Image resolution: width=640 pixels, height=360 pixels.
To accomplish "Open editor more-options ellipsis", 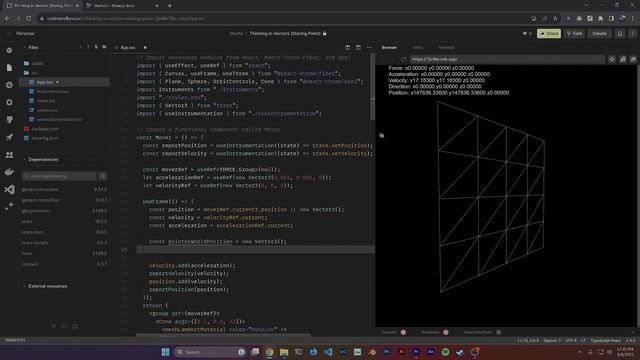I will pos(369,47).
